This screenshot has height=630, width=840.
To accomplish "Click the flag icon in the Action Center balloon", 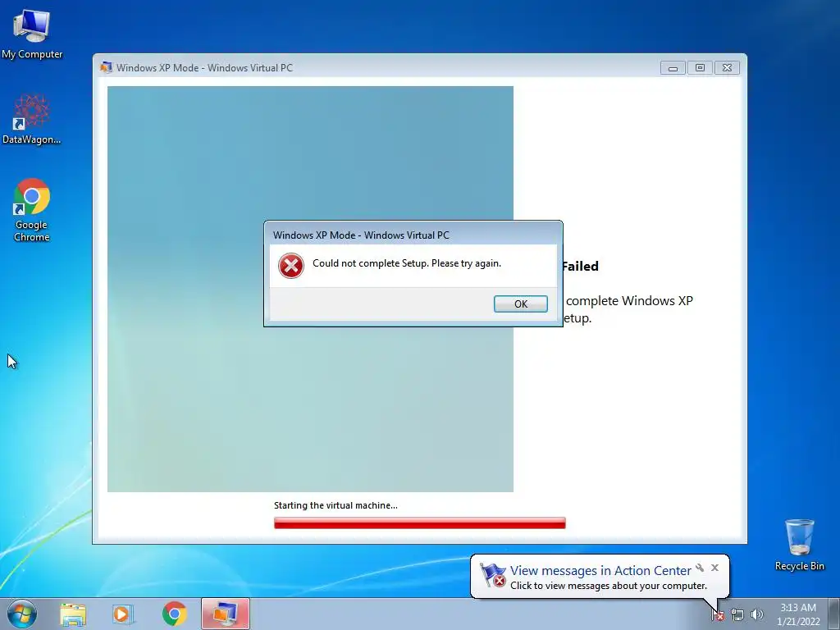I will pos(492,575).
